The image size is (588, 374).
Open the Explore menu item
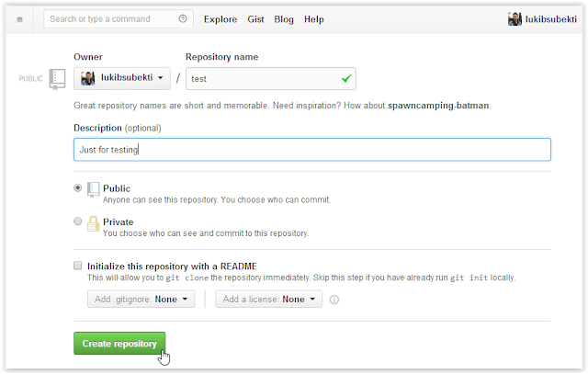[220, 18]
